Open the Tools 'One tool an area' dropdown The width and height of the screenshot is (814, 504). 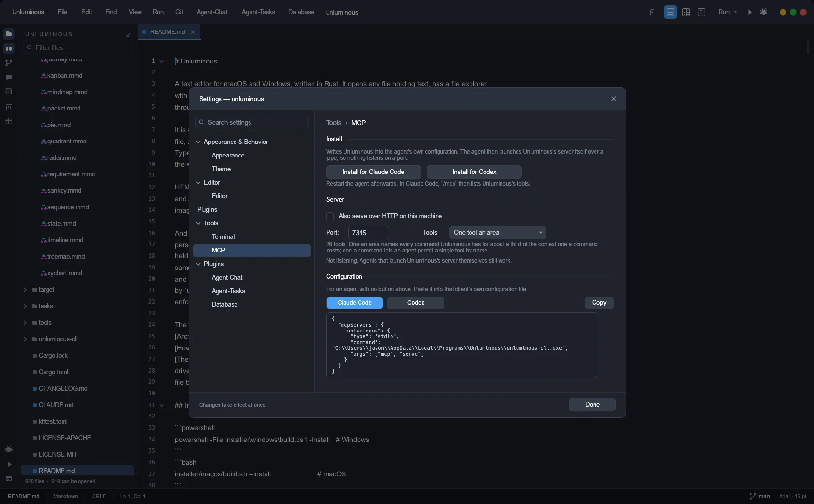[497, 233]
